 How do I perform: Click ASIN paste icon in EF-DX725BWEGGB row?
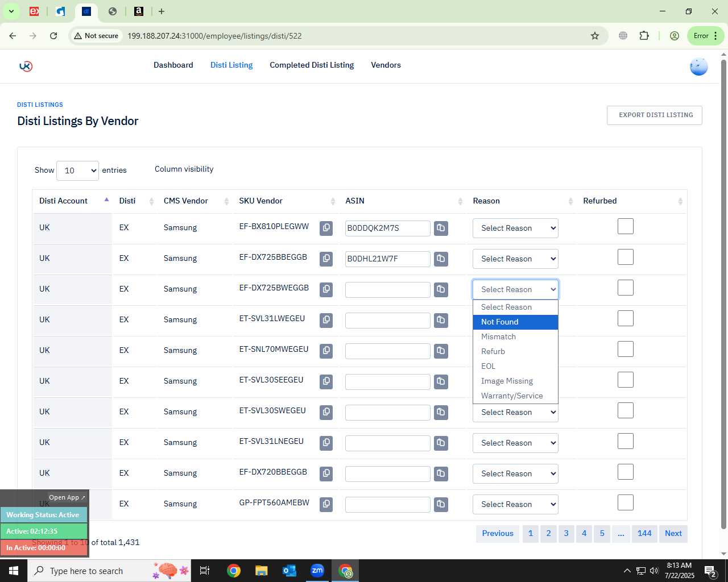[441, 289]
